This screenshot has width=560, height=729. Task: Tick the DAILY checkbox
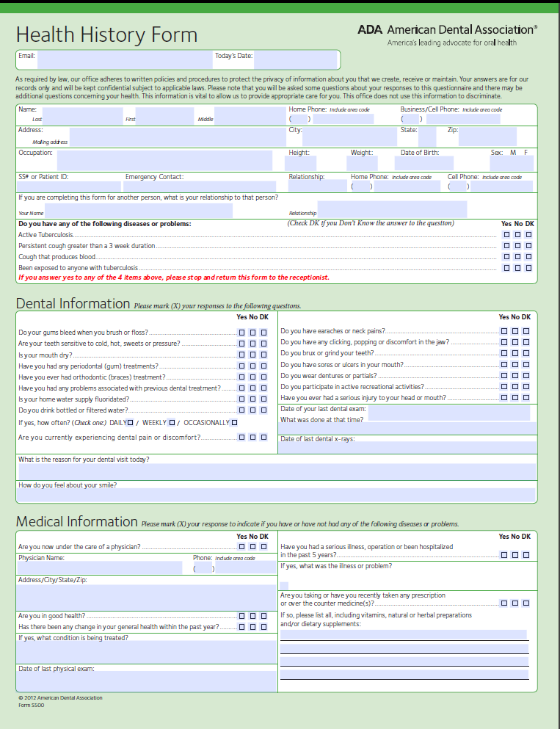(x=130, y=423)
